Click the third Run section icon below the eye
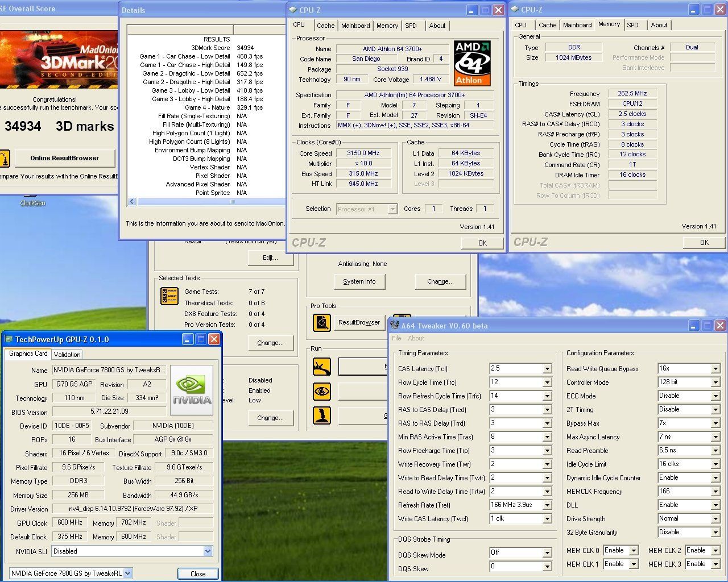728x582 pixels. (322, 415)
